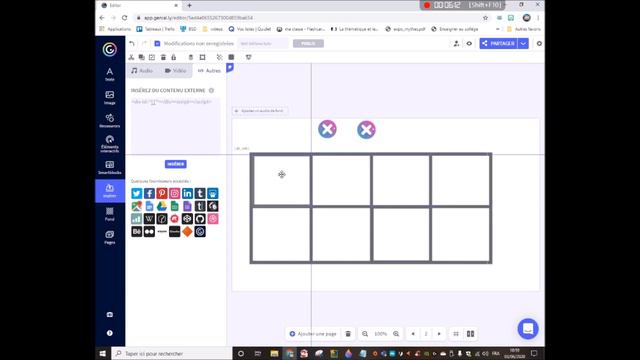The image size is (640, 360).
Task: Open Éléments interactifs in sidebar
Action: (110, 144)
